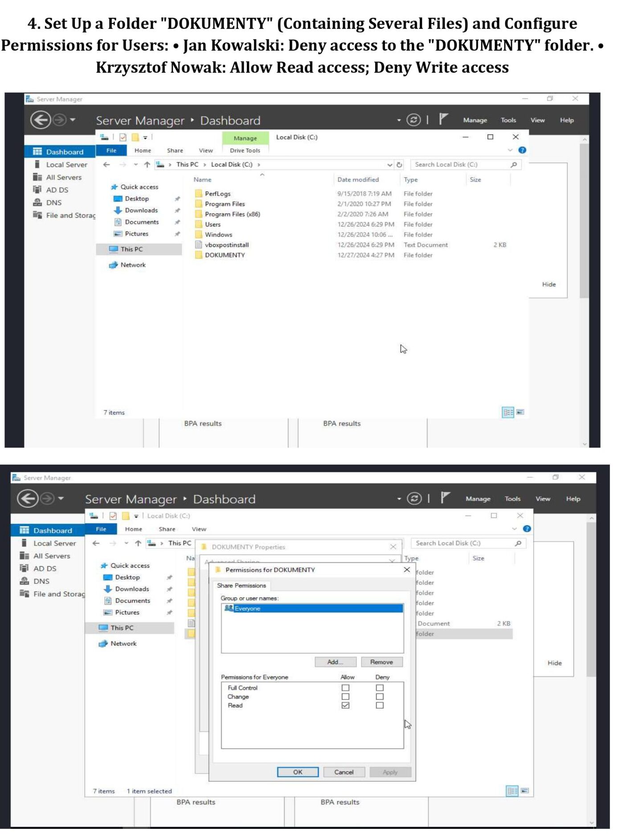This screenshot has width=618, height=840.
Task: Click the refresh icon in upper Server Manager header
Action: tap(413, 120)
